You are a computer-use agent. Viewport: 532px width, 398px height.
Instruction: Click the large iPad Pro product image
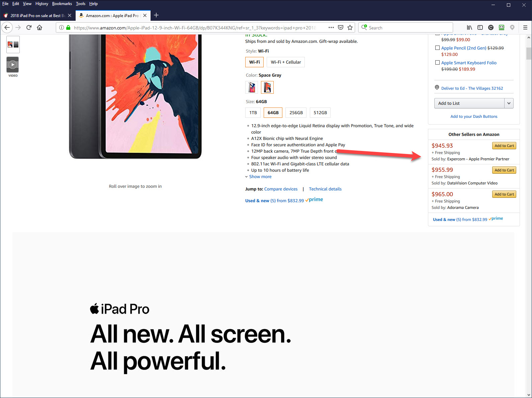tap(135, 96)
